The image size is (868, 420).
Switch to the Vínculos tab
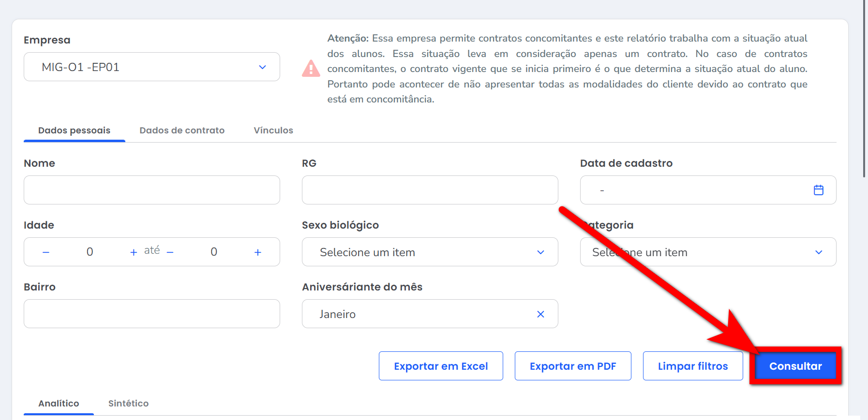[273, 130]
